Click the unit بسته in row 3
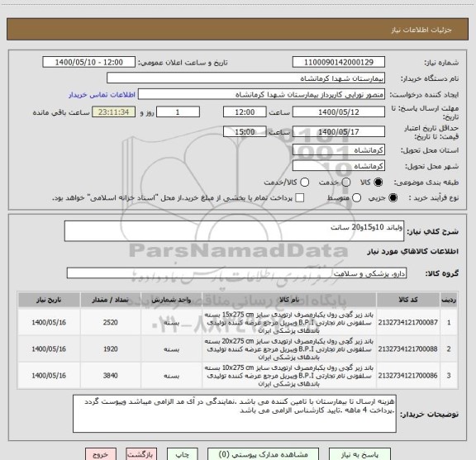This screenshot has width=476, height=460. click(172, 376)
